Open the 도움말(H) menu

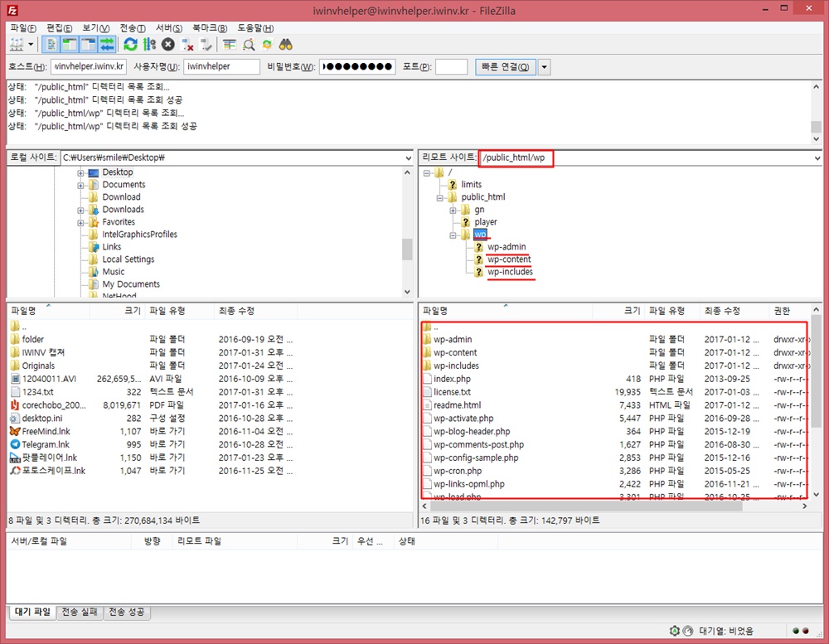[255, 28]
